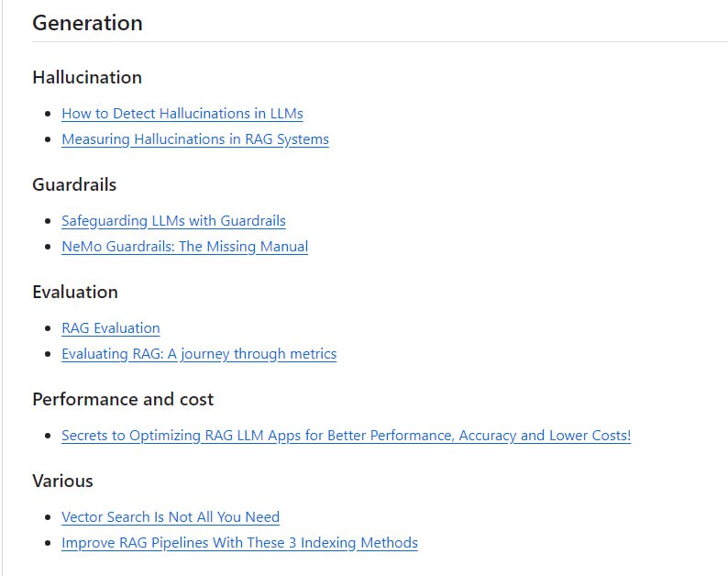Open the 'RAG Evaluation' link
728x576 pixels.
pos(110,328)
